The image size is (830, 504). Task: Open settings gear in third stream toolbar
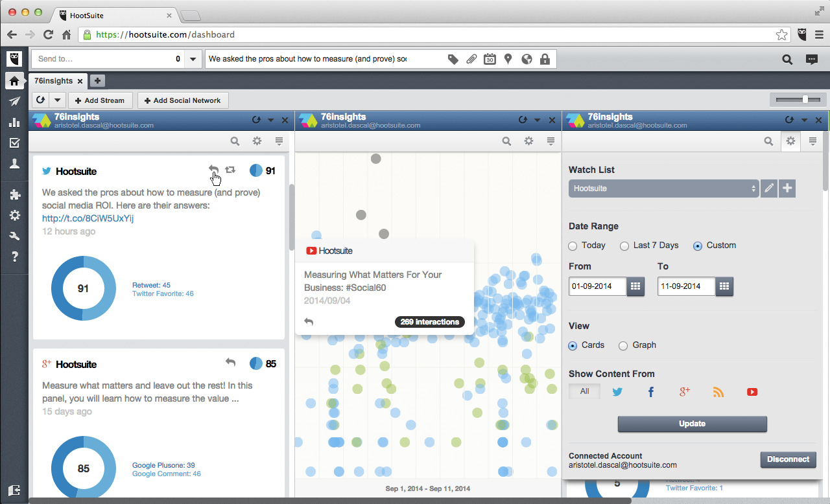pyautogui.click(x=790, y=141)
